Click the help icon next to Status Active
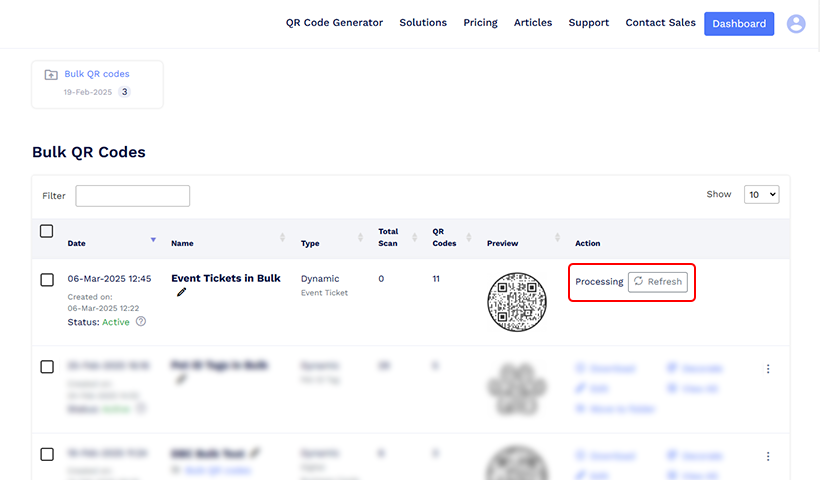 pyautogui.click(x=141, y=322)
